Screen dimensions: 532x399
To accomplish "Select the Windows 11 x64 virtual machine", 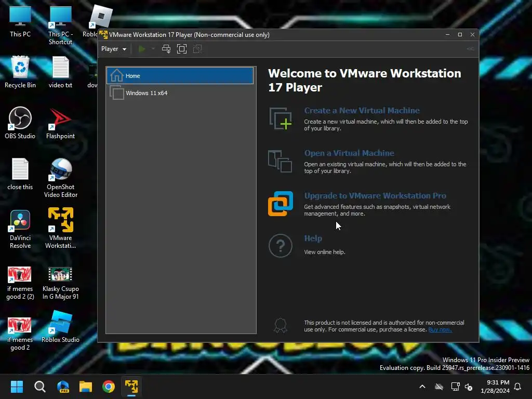I will [180, 92].
